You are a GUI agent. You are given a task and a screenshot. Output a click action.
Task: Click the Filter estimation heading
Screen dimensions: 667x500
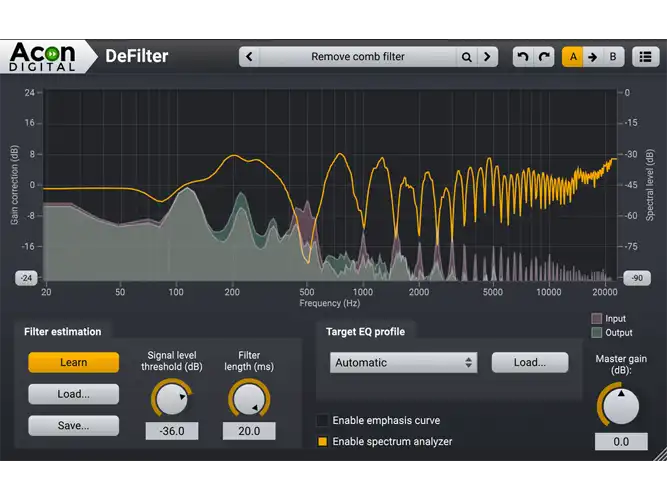tap(63, 331)
